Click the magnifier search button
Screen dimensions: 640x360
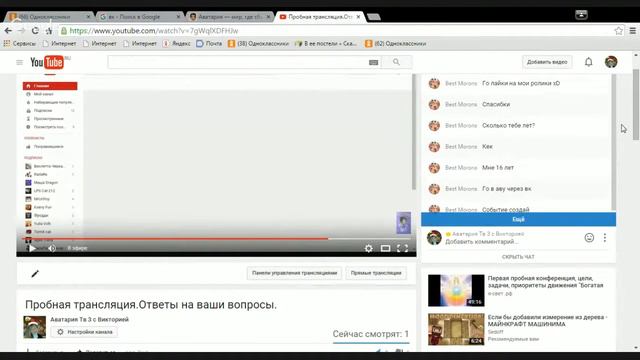[396, 62]
